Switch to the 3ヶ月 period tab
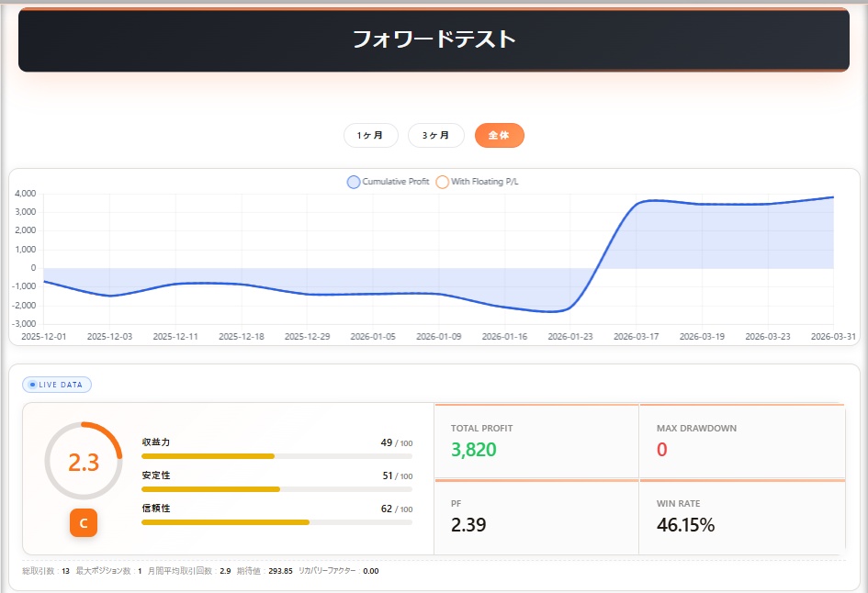868x593 pixels. pyautogui.click(x=435, y=135)
